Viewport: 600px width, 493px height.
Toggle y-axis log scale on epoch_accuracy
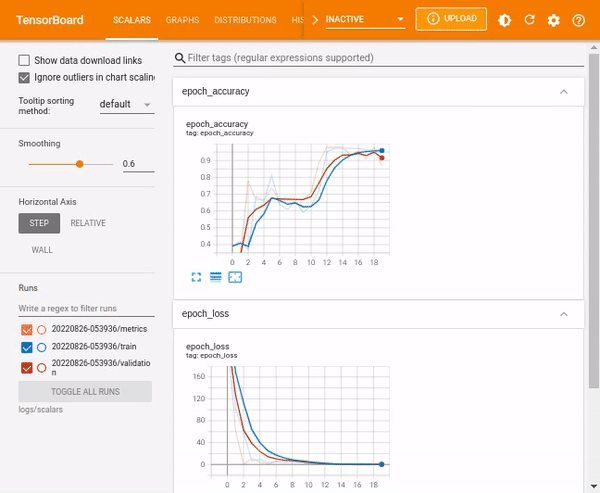click(x=216, y=277)
